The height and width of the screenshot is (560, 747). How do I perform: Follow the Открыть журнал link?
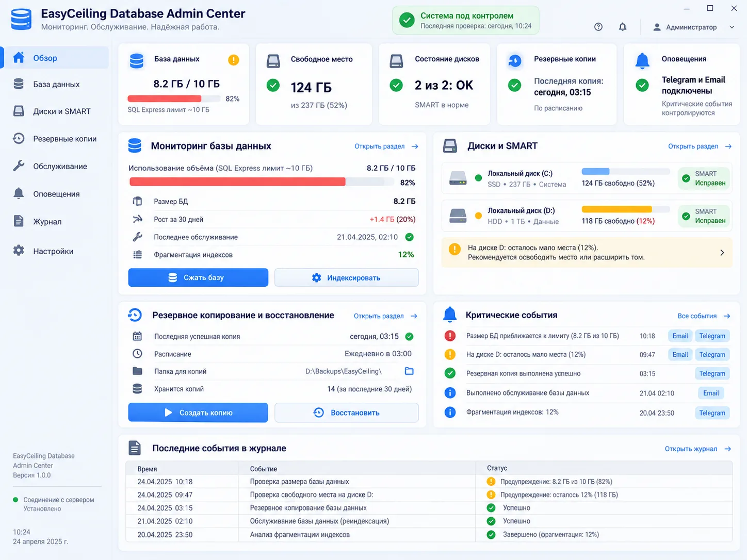point(697,449)
